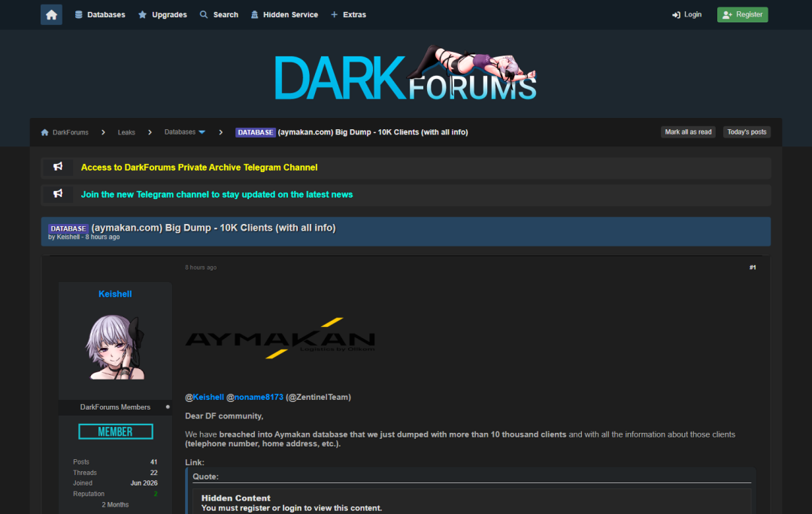Screen dimensions: 812x514
Task: Click the breadcrumb house icon
Action: pyautogui.click(x=45, y=132)
